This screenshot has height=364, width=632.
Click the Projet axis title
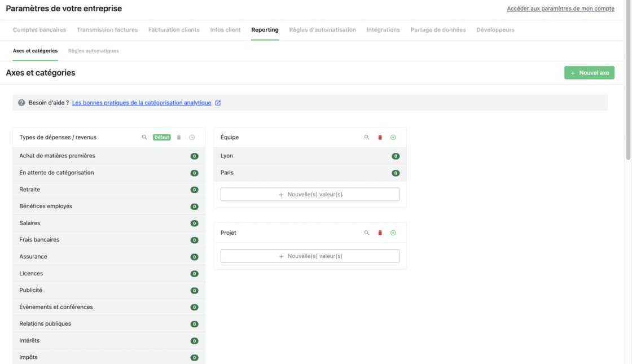point(229,233)
